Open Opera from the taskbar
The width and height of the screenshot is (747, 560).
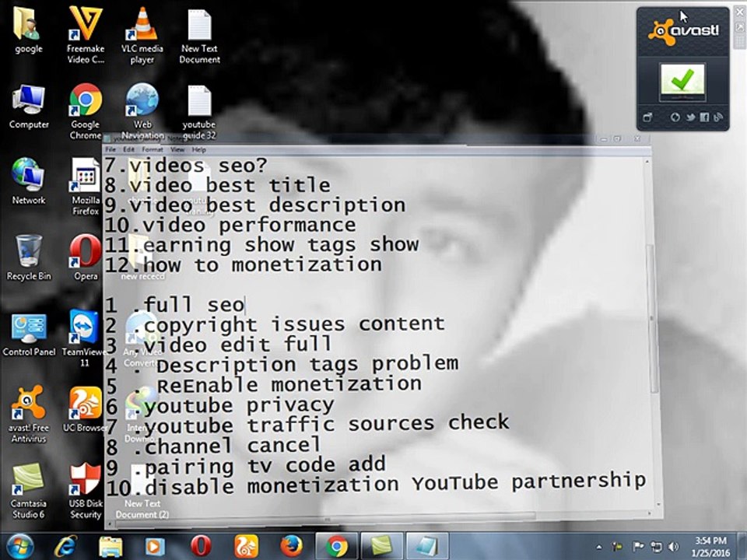click(201, 546)
